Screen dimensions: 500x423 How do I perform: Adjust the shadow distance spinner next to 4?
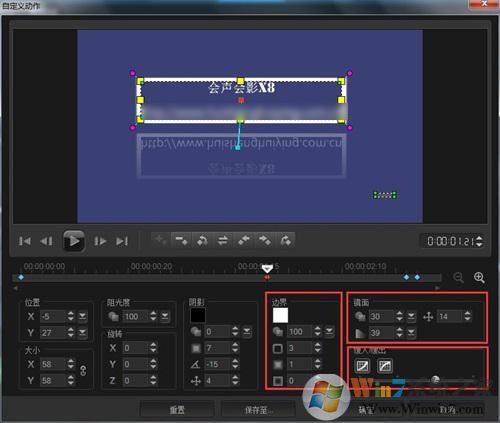235,380
